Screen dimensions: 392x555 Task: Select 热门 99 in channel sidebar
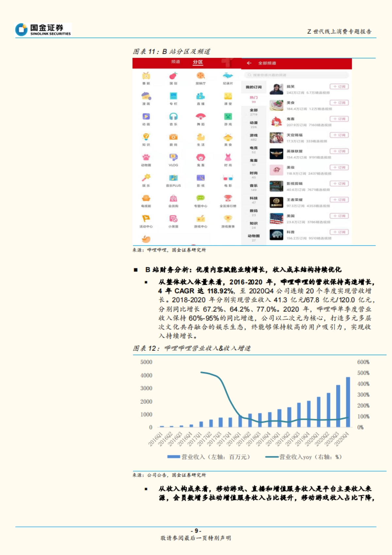click(254, 99)
